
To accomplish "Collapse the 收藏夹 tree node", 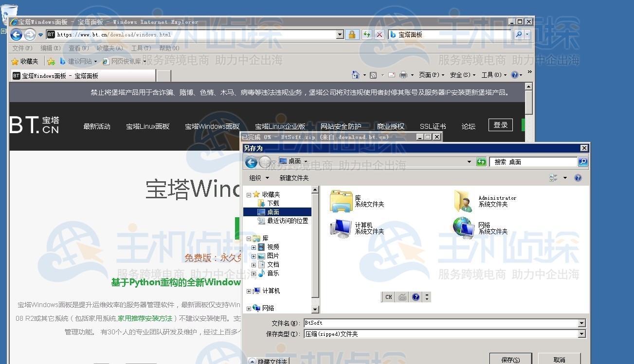I will click(249, 195).
